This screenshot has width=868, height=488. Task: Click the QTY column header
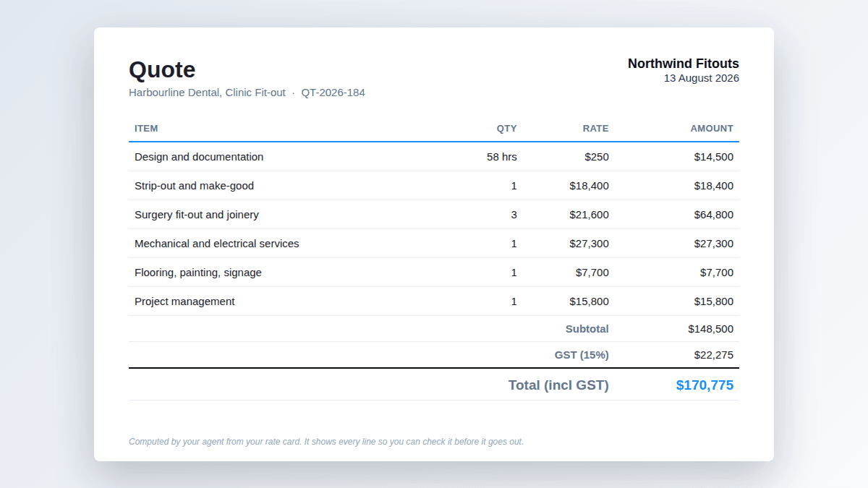(507, 129)
